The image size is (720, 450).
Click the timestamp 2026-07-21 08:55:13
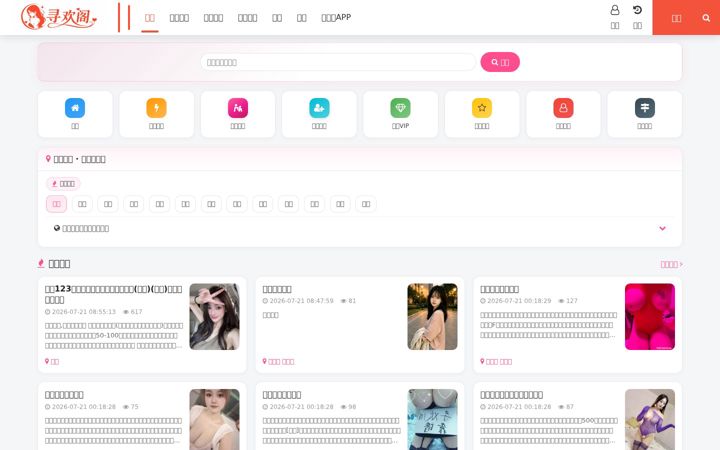[84, 312]
